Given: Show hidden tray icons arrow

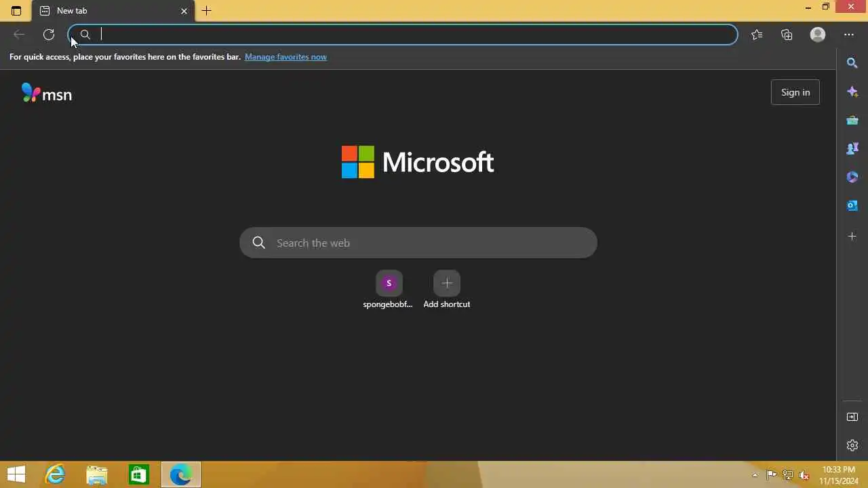Looking at the screenshot, I should pos(755,475).
